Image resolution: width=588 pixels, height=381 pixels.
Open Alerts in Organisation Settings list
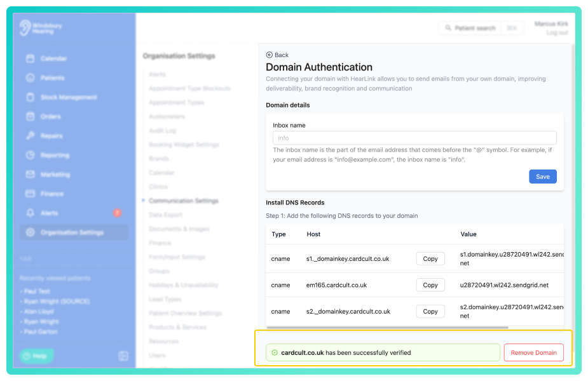[157, 74]
